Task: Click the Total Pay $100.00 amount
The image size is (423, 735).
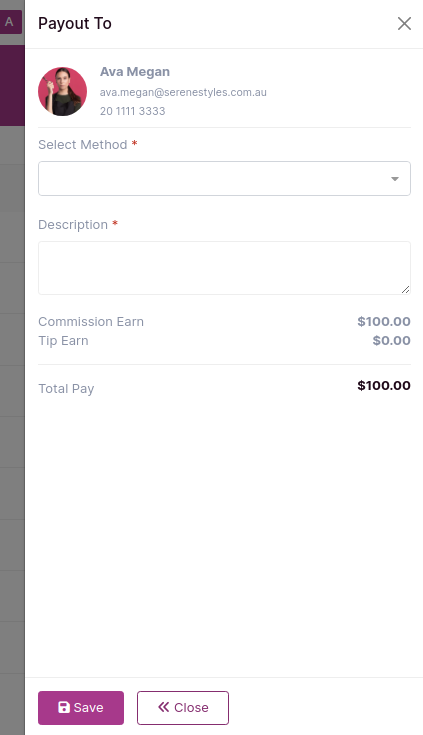Action: click(384, 385)
